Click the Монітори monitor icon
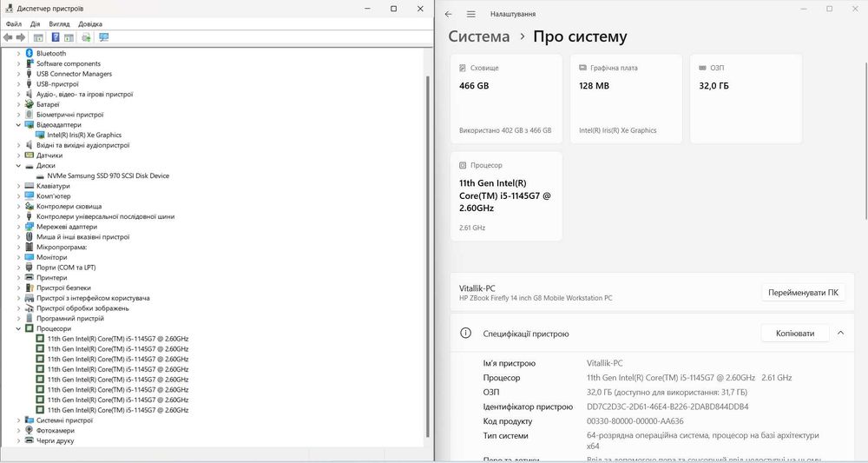Screen dimensions: 868x463 30,257
